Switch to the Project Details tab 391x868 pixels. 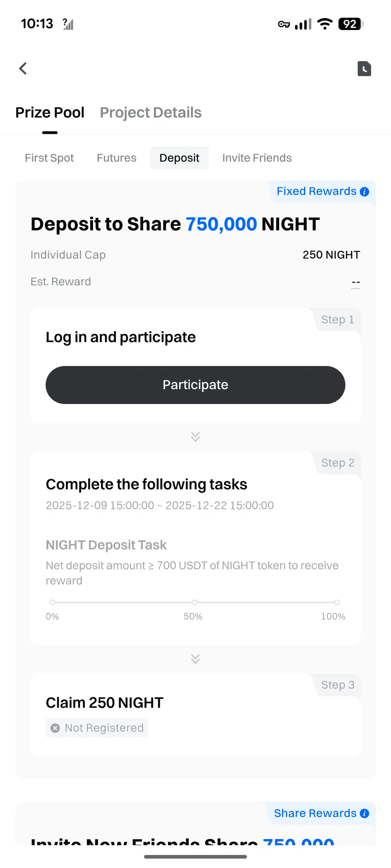click(x=151, y=112)
